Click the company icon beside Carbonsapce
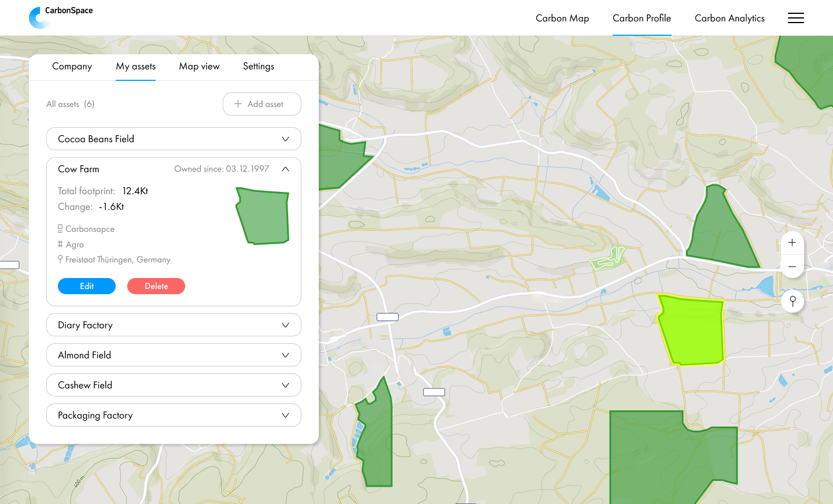 pyautogui.click(x=60, y=229)
